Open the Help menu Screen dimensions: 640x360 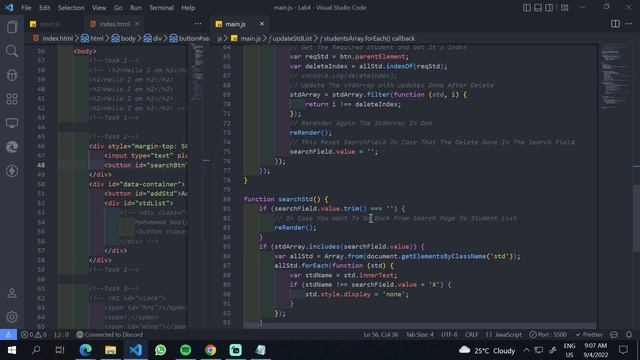pos(188,8)
